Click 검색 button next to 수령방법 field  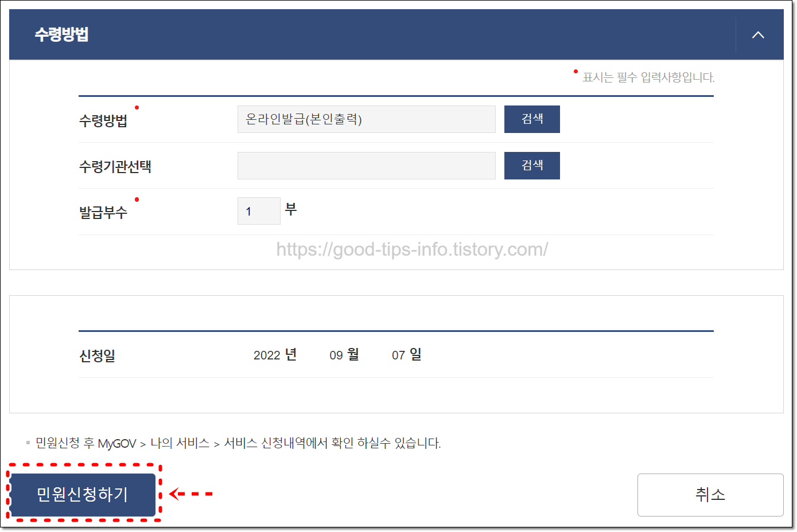(532, 119)
